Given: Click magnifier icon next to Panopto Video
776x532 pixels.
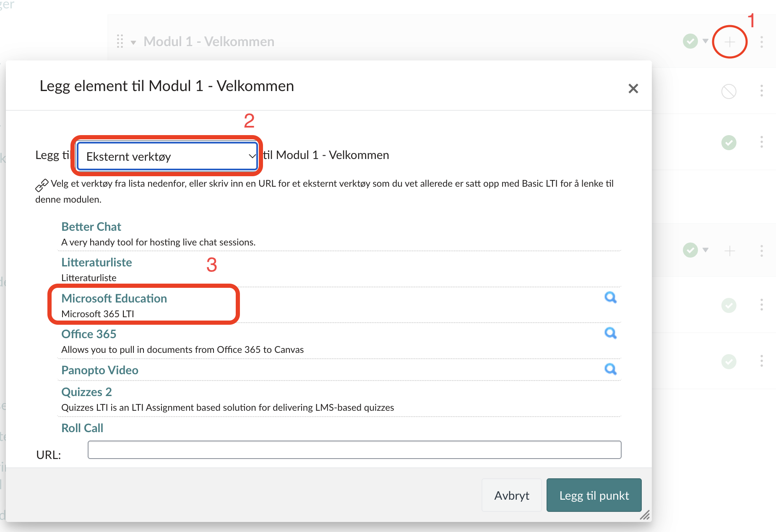Looking at the screenshot, I should point(610,369).
